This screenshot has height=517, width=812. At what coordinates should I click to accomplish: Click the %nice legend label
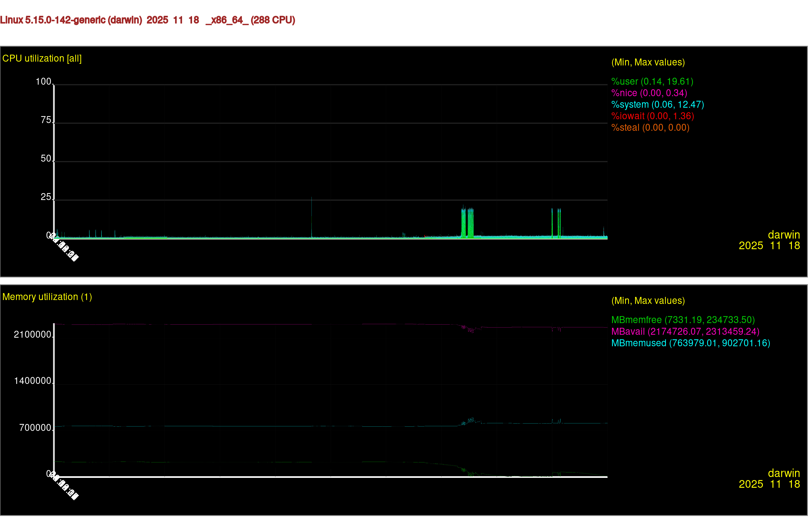pos(649,93)
